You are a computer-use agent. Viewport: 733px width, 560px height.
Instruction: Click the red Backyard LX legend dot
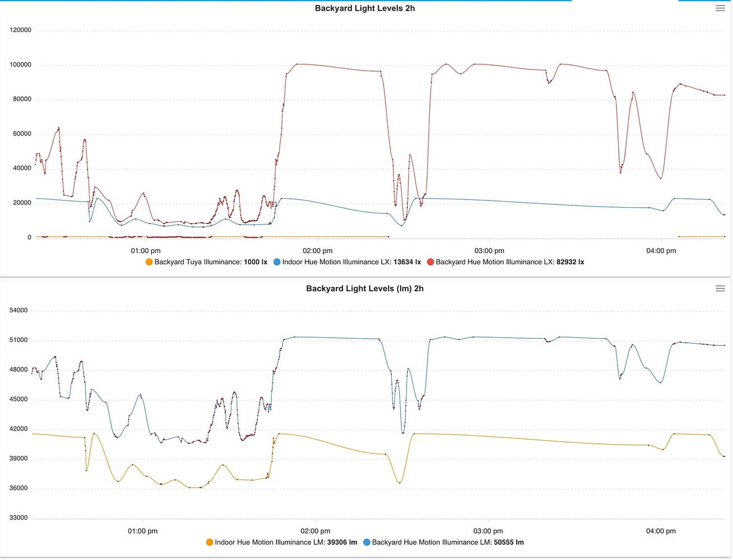point(430,262)
